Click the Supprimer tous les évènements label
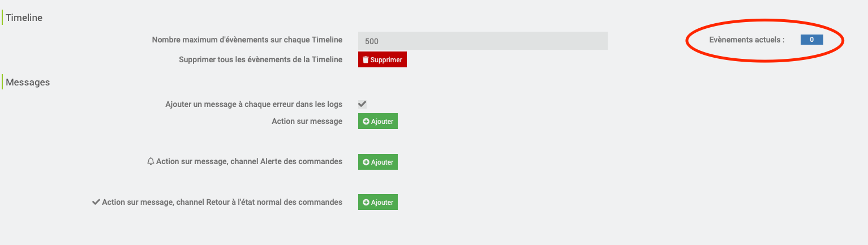This screenshot has width=868, height=245. [x=260, y=59]
